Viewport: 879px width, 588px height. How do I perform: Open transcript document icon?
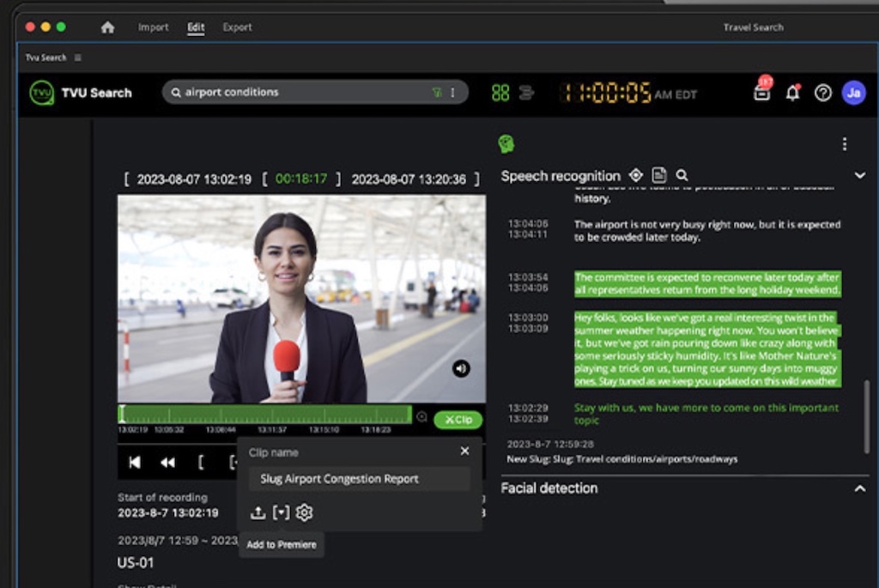click(x=658, y=175)
